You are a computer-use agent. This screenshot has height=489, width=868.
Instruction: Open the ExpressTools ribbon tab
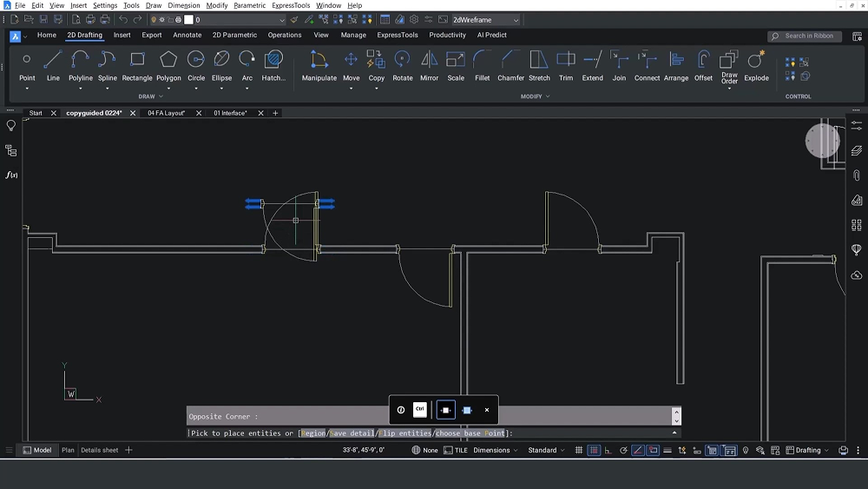tap(398, 35)
